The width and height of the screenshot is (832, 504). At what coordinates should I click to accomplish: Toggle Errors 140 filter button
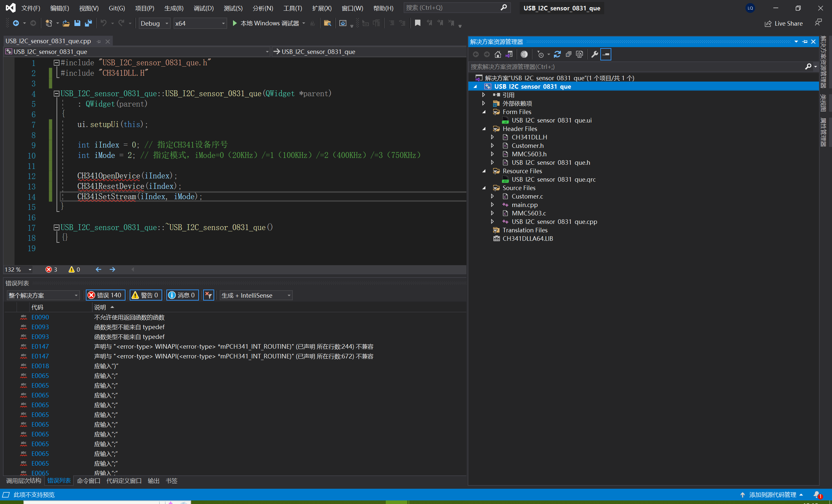tap(105, 295)
